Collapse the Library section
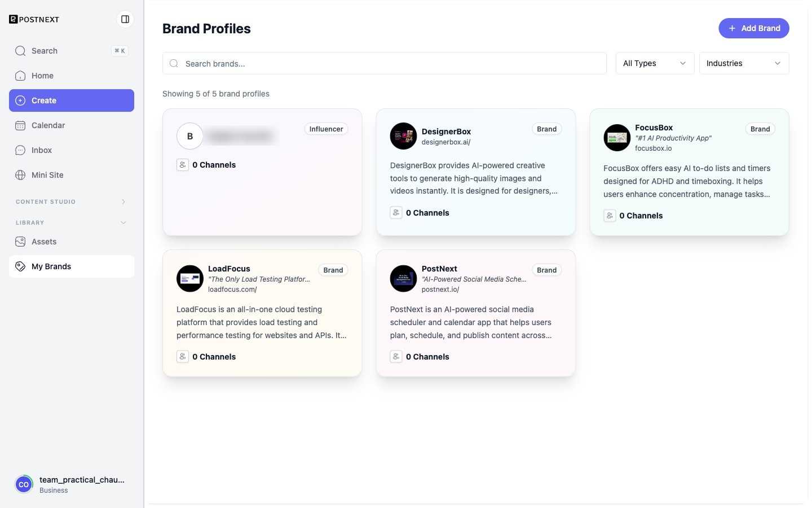The image size is (812, 508). point(72,222)
